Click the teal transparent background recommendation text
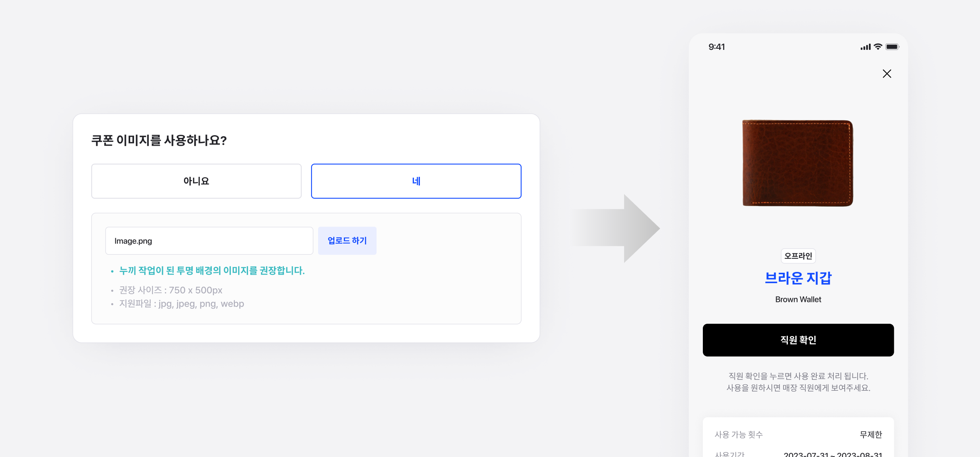 pos(212,270)
